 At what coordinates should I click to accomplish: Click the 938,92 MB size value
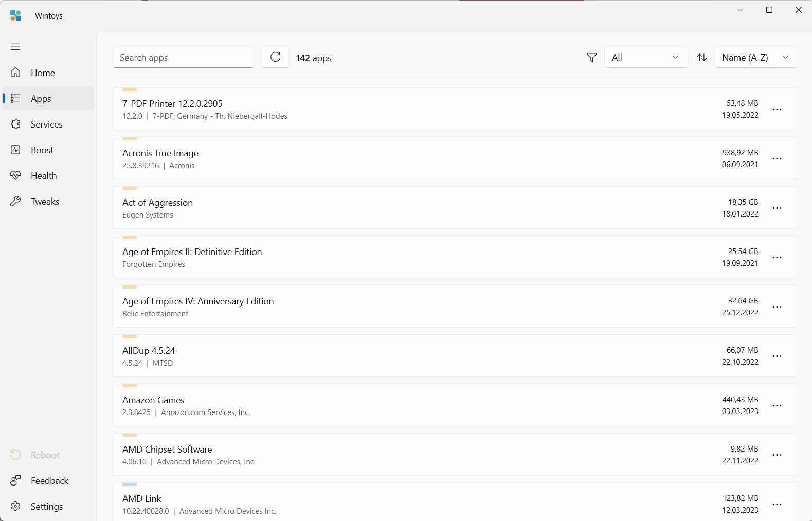(x=740, y=153)
